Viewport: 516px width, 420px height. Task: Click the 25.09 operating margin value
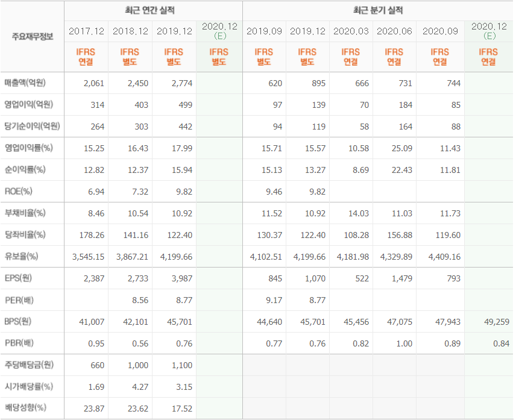(x=401, y=148)
